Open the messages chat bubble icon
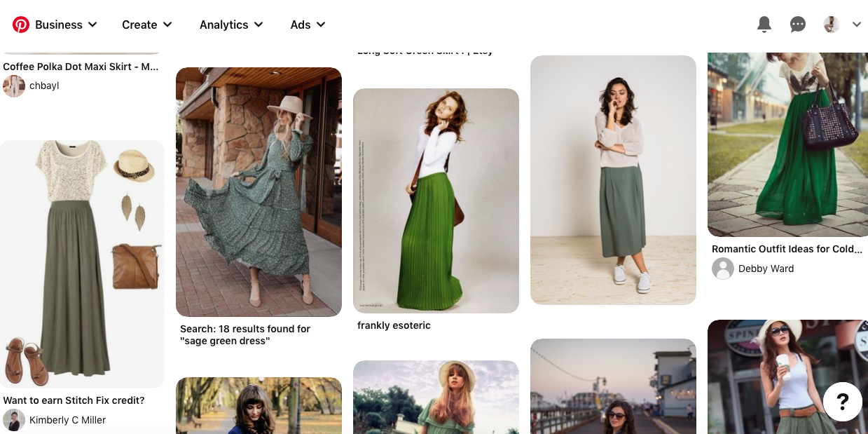 pos(797,25)
